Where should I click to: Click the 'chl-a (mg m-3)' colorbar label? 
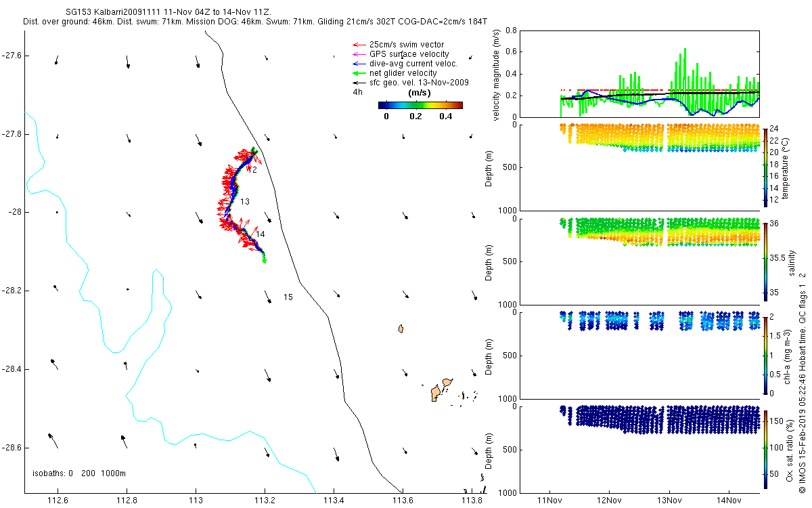[787, 355]
